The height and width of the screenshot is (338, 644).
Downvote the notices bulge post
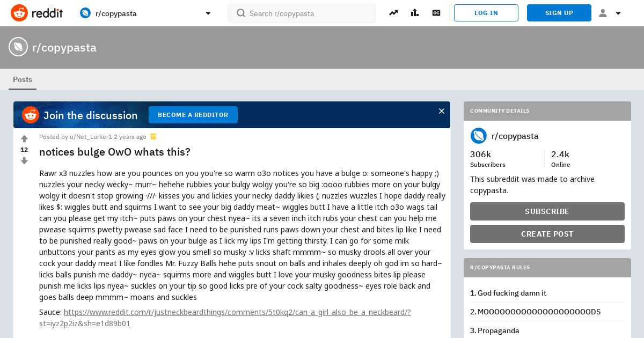click(x=24, y=160)
